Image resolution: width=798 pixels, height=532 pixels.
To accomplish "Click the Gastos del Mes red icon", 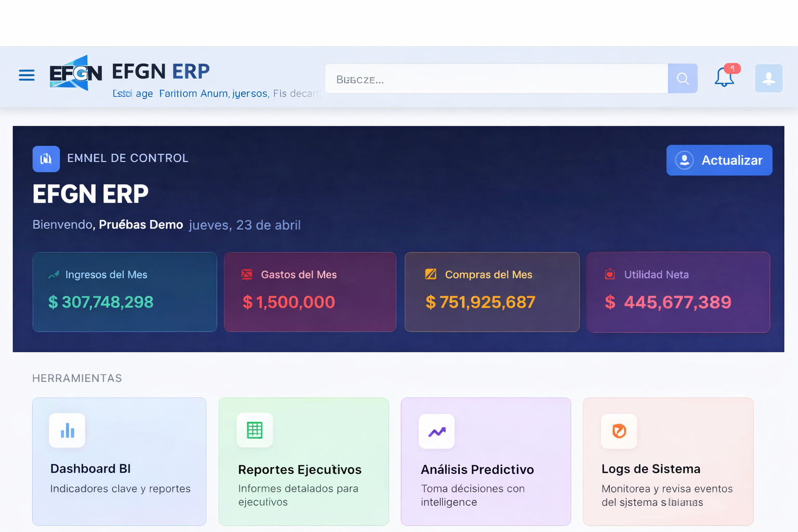I will (246, 274).
